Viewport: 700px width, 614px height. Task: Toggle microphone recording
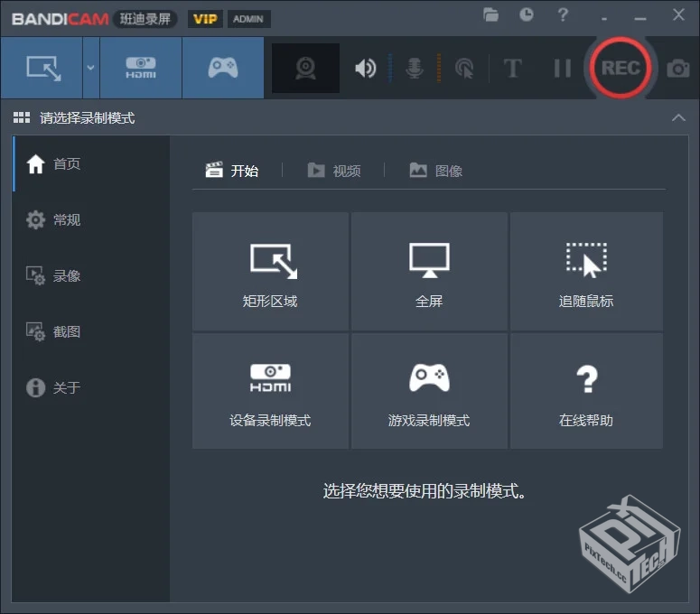(x=415, y=69)
